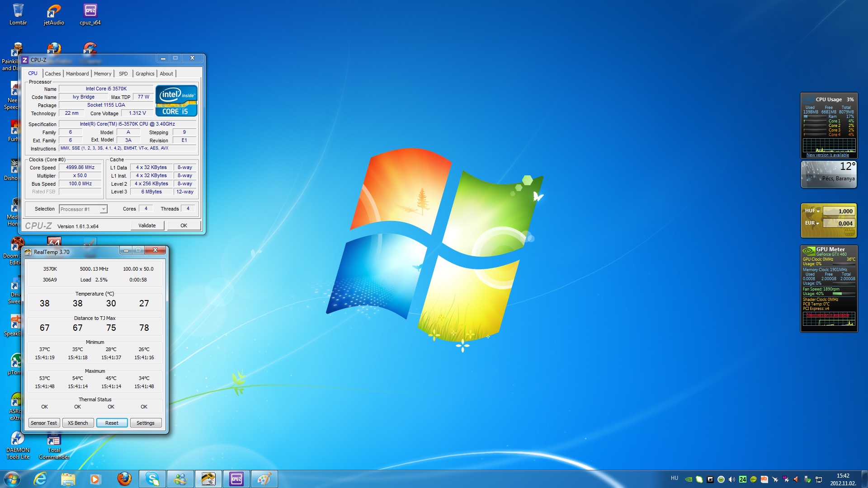Screen dimensions: 868x488
Task: Click the Ram usage bar in the CPU Usage gadget
Action: click(x=815, y=117)
